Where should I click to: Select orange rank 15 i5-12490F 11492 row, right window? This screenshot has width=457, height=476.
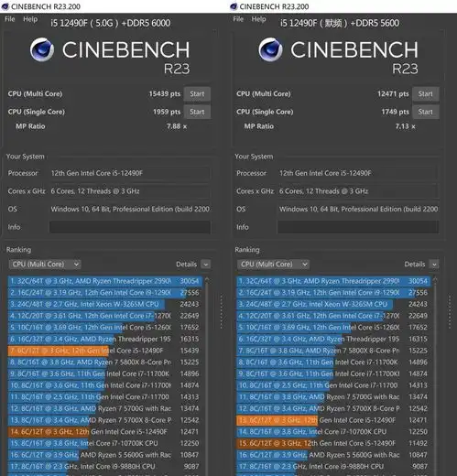[333, 443]
